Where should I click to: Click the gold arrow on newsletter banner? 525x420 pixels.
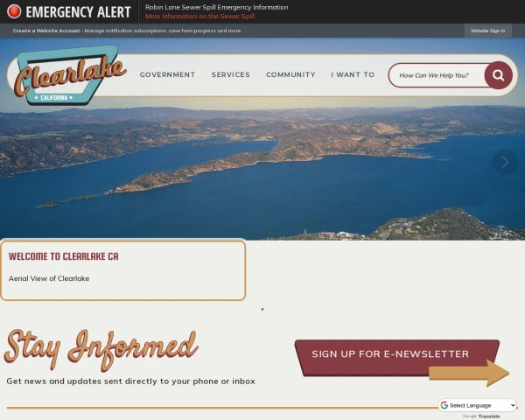click(x=469, y=373)
